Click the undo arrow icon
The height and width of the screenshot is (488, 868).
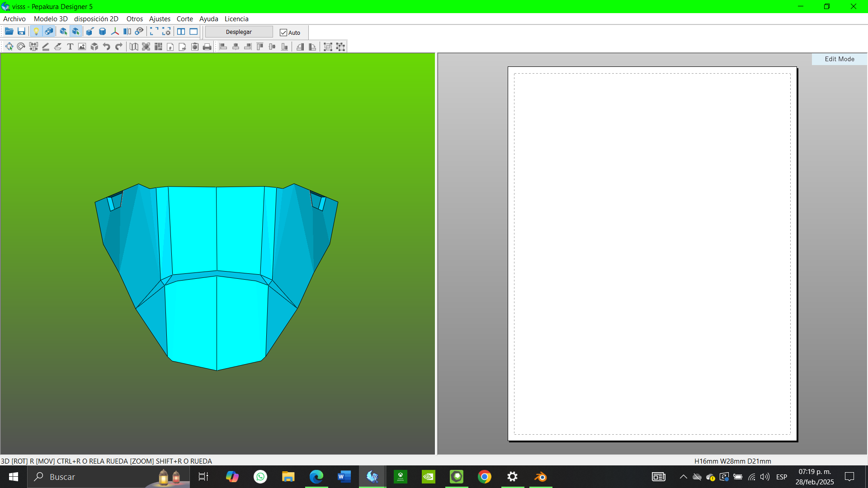click(107, 47)
